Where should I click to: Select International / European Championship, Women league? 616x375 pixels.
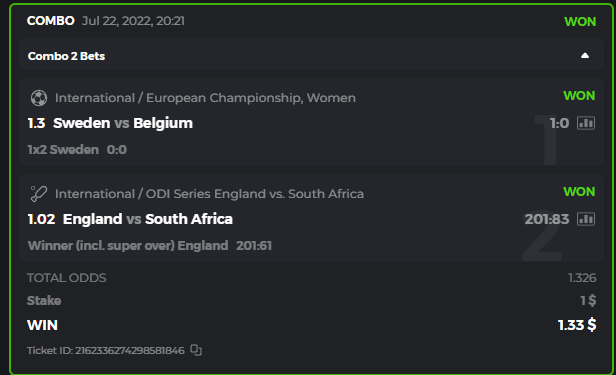[205, 98]
